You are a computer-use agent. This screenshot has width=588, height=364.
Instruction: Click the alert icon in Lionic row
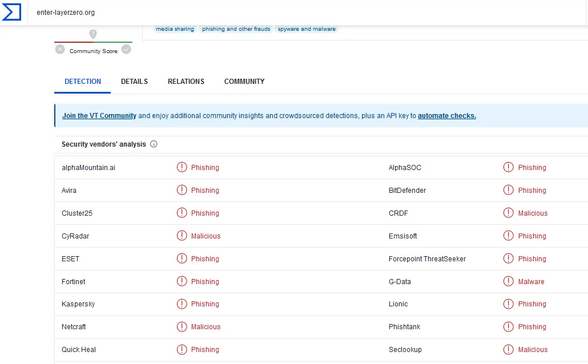[509, 304]
